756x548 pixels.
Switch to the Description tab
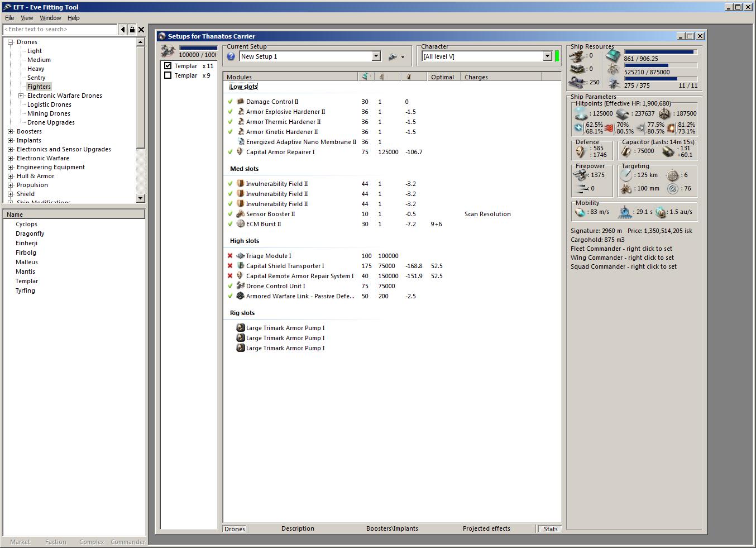(x=298, y=528)
